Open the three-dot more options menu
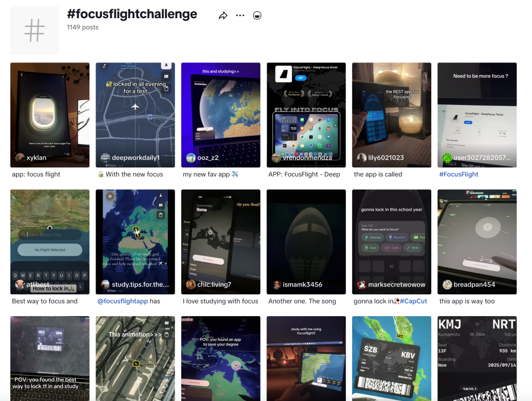 tap(240, 16)
